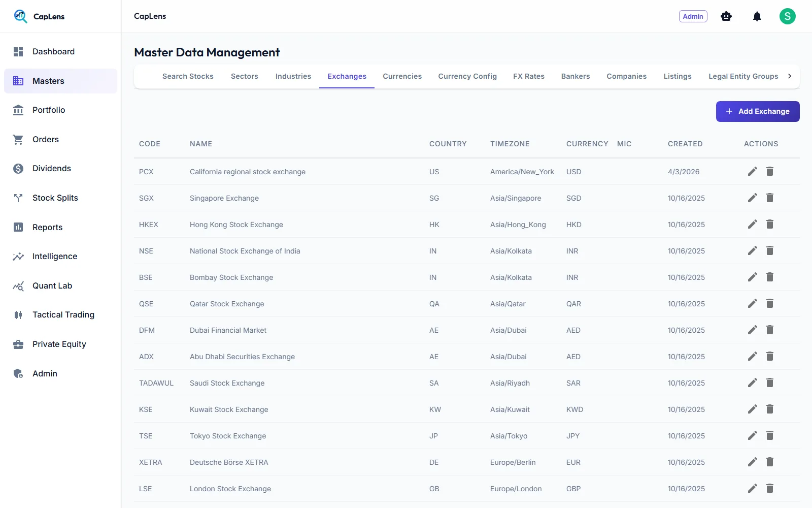The height and width of the screenshot is (508, 812).
Task: Edit the PCX exchange row
Action: [x=752, y=171]
